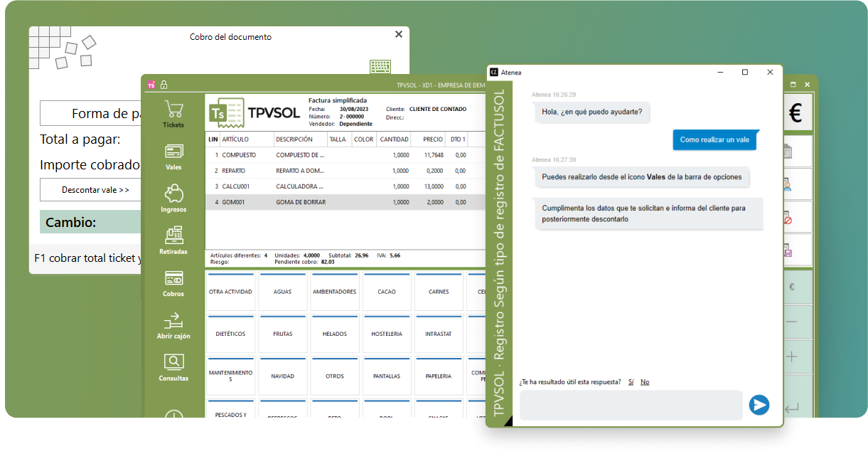
Task: Select the CACAO category tile
Action: tap(387, 292)
